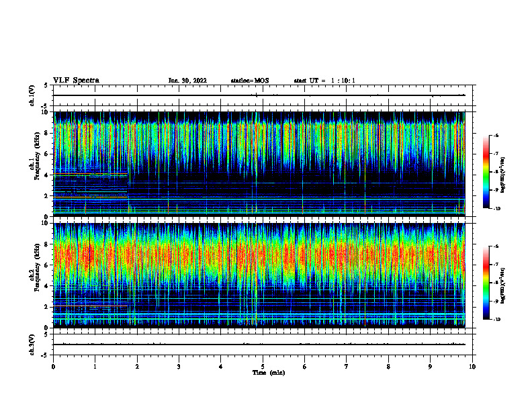This screenshot has width=532, height=411.
Task: Click time axis tick label "1"
Action: click(95, 367)
